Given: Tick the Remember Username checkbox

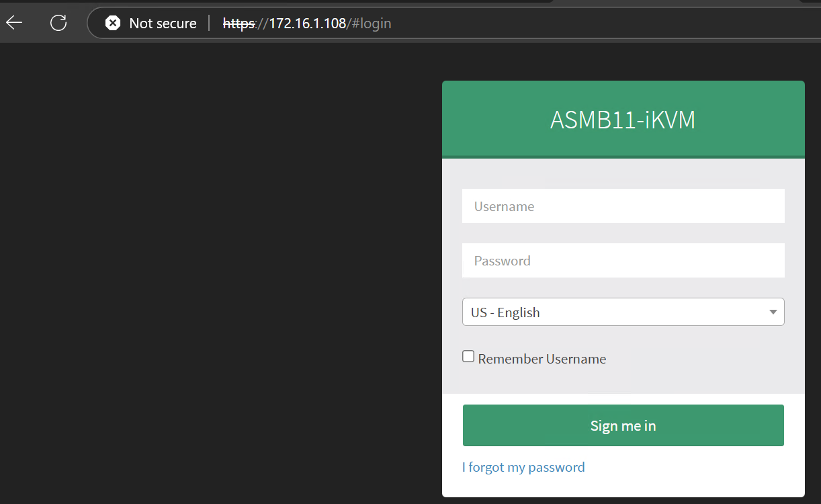Looking at the screenshot, I should pos(468,357).
